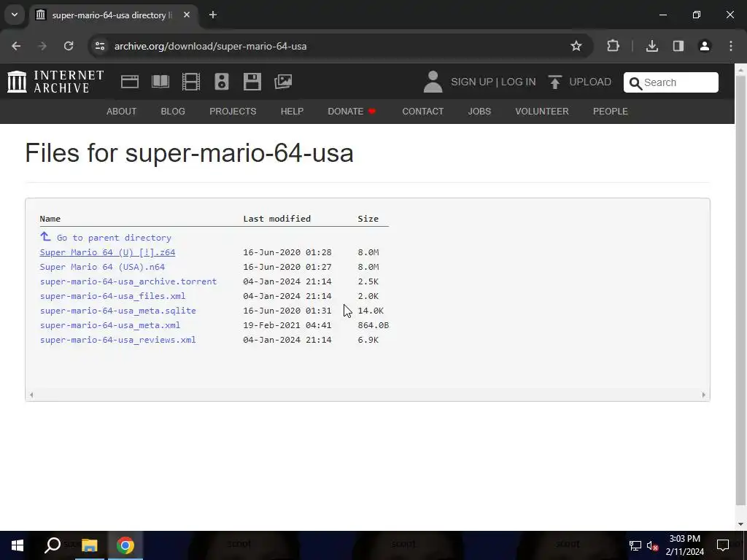
Task: Go back with the browser back arrow
Action: (16, 46)
